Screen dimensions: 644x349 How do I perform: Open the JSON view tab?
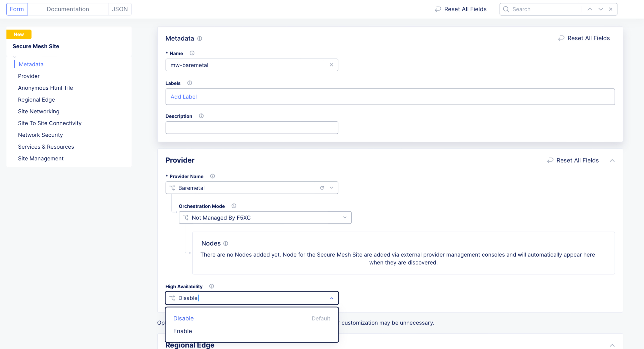click(120, 9)
